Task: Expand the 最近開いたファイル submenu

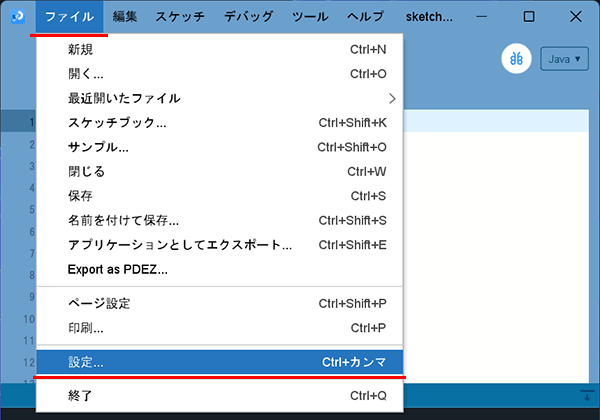Action: tap(220, 98)
